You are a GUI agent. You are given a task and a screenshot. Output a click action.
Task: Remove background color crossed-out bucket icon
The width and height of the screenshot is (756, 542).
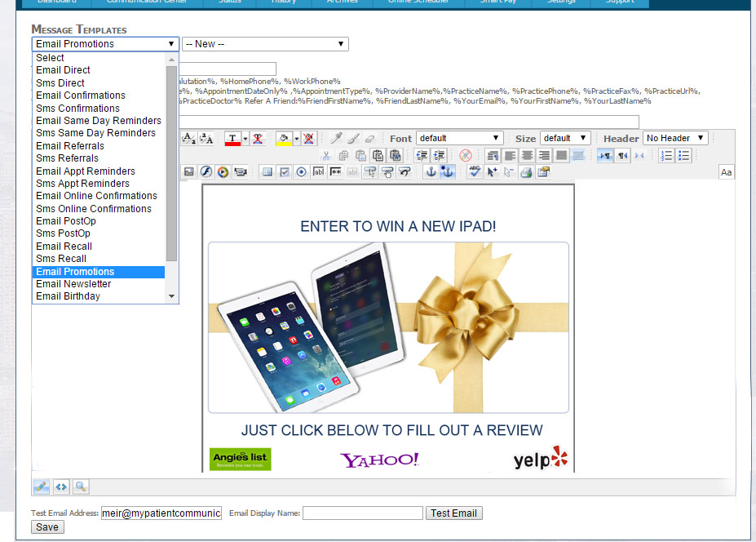point(309,139)
